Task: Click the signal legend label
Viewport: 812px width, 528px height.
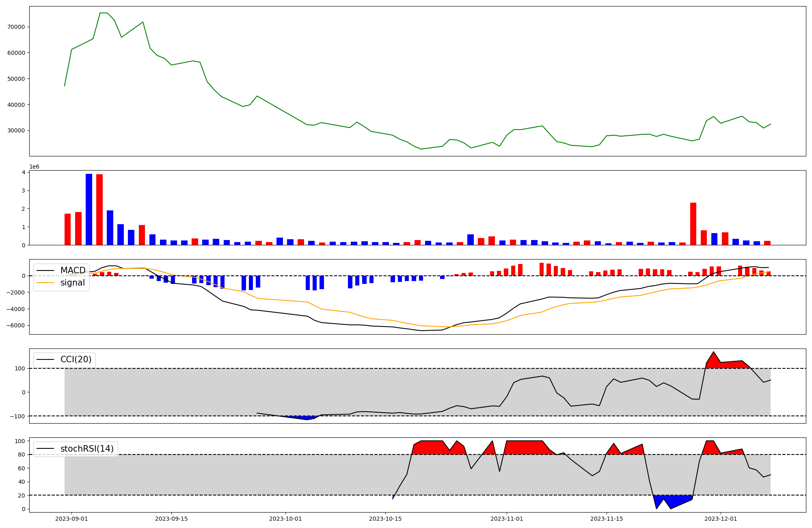Action: point(73,283)
